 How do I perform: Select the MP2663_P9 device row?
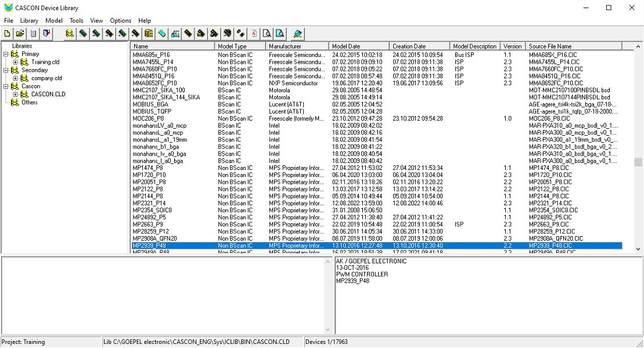[x=377, y=224]
